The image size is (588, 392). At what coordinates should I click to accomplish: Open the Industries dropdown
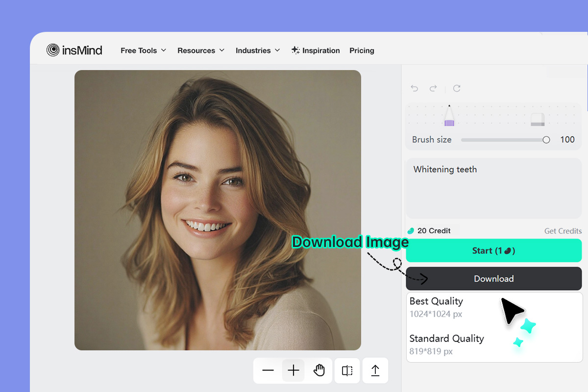tap(258, 50)
